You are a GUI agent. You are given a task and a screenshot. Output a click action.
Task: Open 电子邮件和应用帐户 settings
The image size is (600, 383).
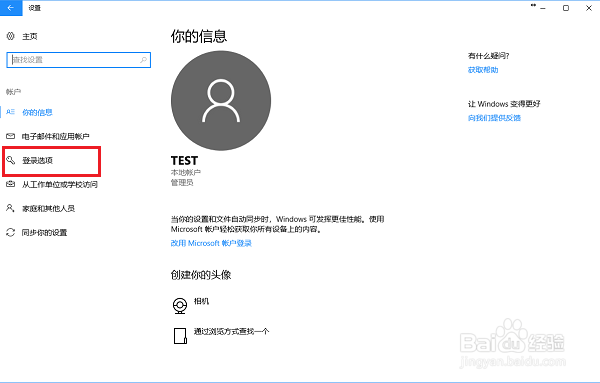(55, 136)
